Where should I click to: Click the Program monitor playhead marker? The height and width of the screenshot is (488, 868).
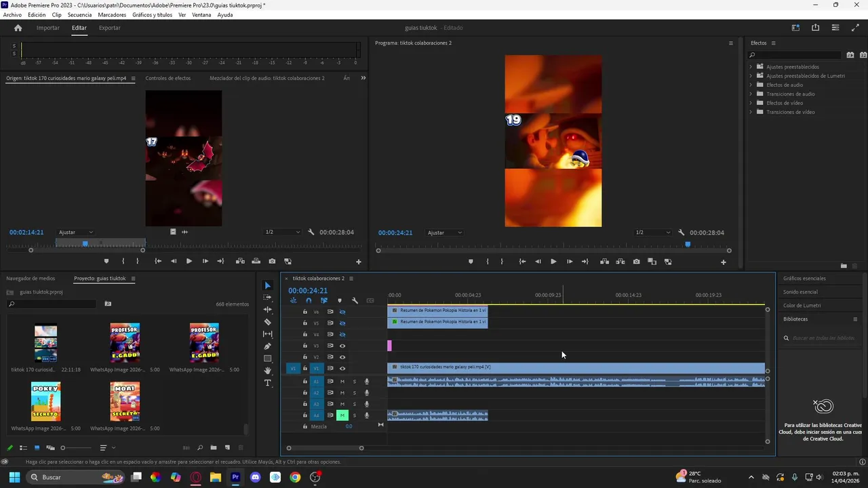click(x=688, y=244)
